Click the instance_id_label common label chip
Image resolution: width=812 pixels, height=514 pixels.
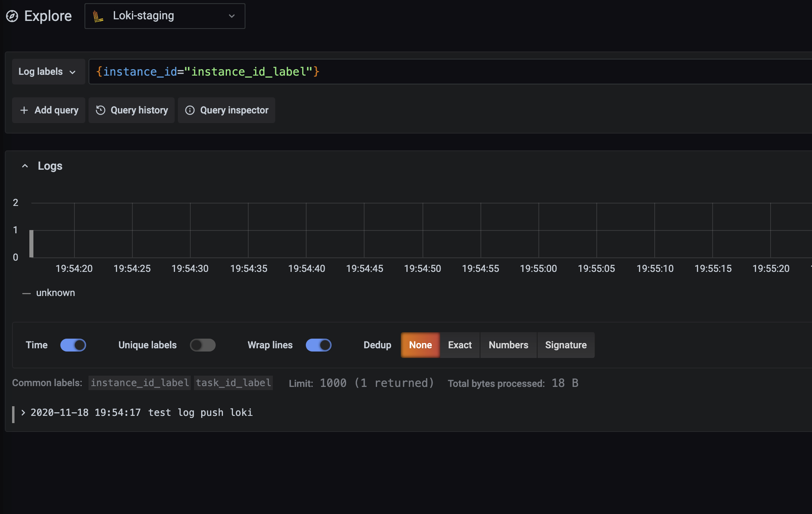click(x=139, y=382)
